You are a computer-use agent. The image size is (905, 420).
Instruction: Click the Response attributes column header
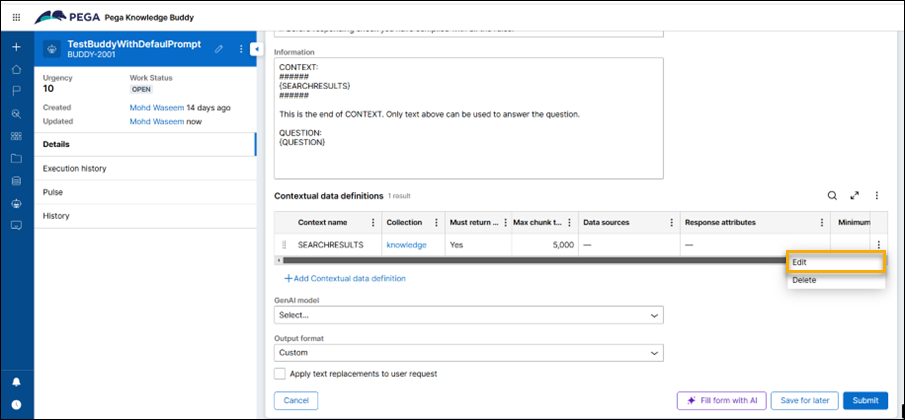(x=720, y=223)
